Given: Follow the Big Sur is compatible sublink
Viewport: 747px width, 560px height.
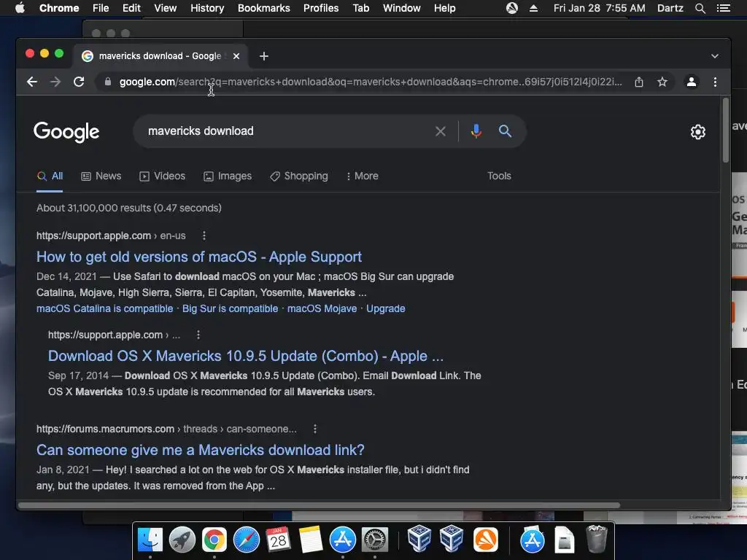Looking at the screenshot, I should (230, 308).
